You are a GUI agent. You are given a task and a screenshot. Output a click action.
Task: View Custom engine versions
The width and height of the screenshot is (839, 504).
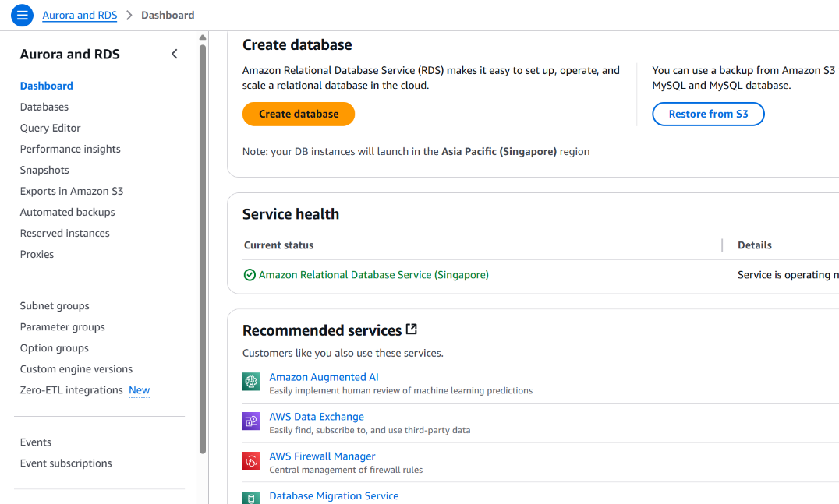(x=76, y=369)
